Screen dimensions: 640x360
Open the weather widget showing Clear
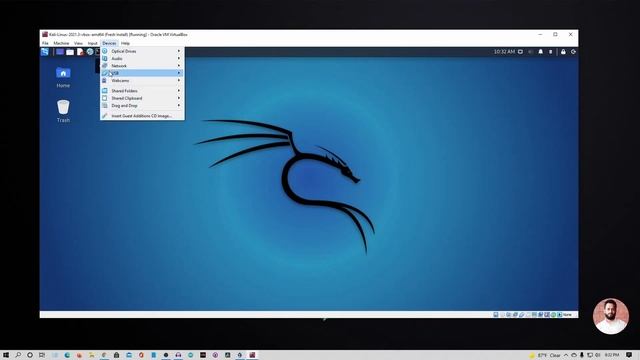(545, 355)
